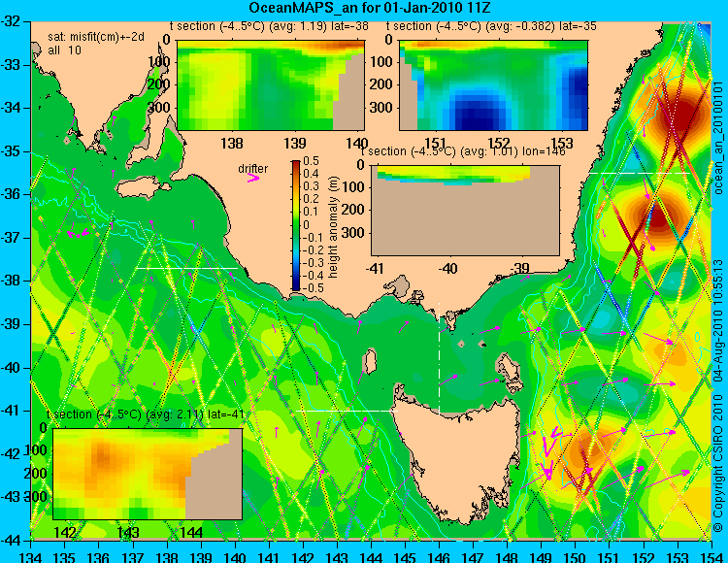
Task: Click the '152' label under the lat=-35 inset
Action: click(499, 143)
